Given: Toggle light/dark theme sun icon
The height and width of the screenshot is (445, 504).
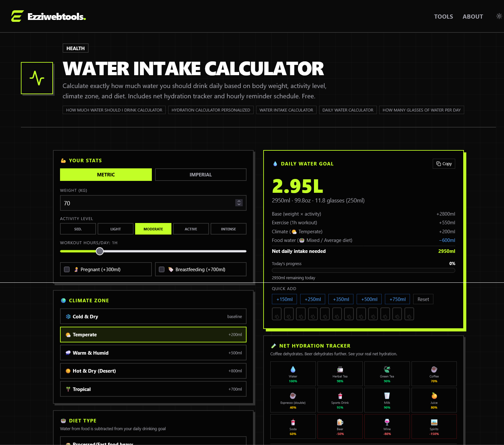Looking at the screenshot, I should click(499, 16).
